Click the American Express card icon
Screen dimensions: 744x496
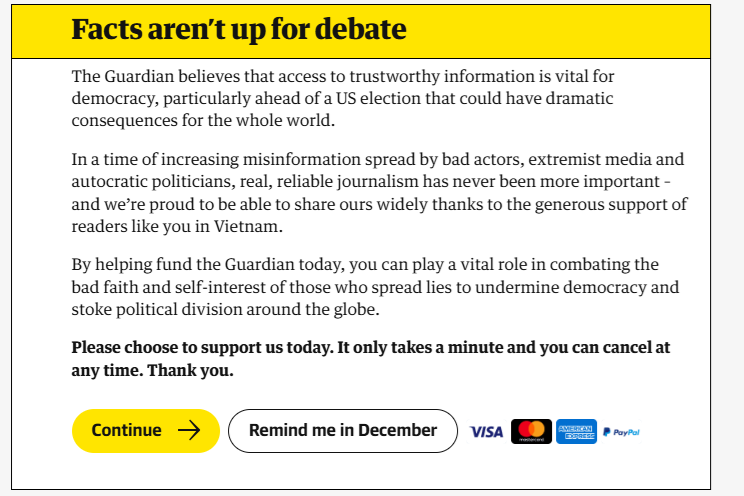tap(576, 431)
